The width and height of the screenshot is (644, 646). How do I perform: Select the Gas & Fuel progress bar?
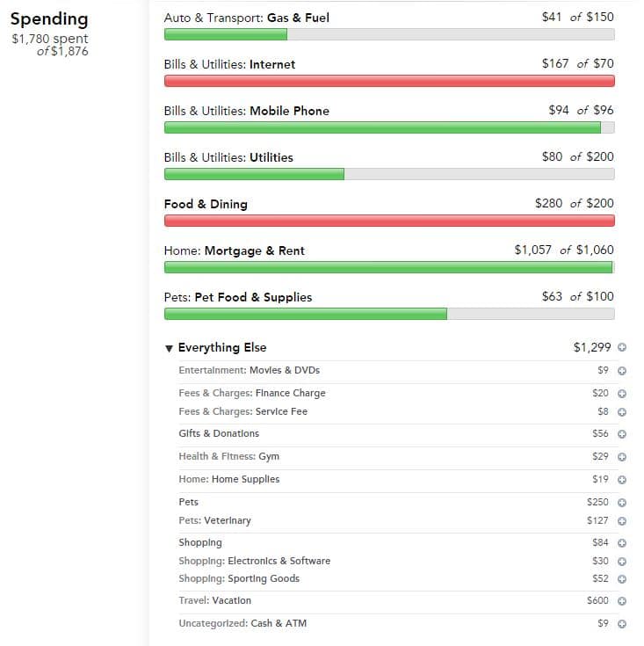tap(389, 34)
